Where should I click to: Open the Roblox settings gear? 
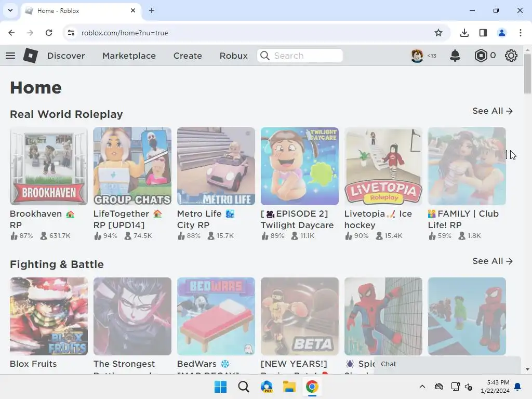[511, 56]
